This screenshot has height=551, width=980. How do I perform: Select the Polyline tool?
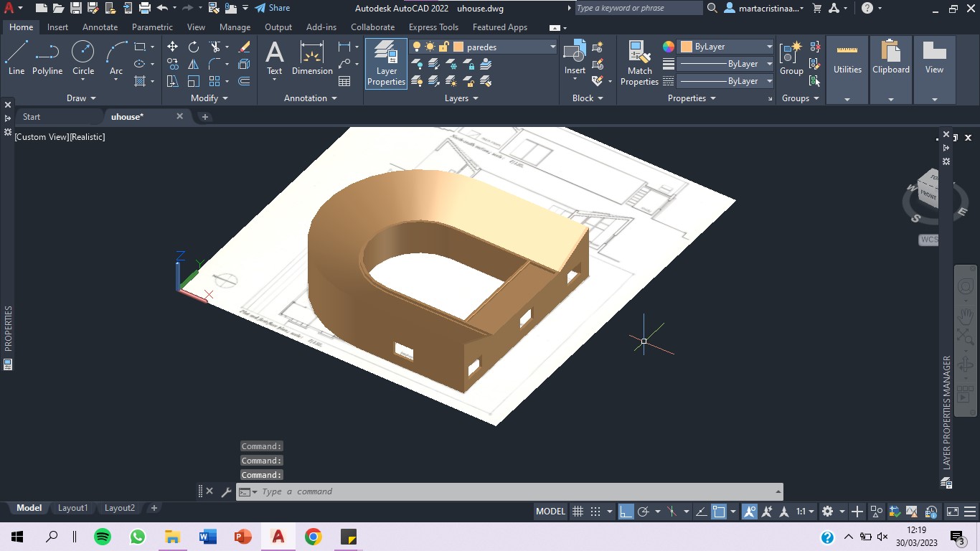pos(47,58)
